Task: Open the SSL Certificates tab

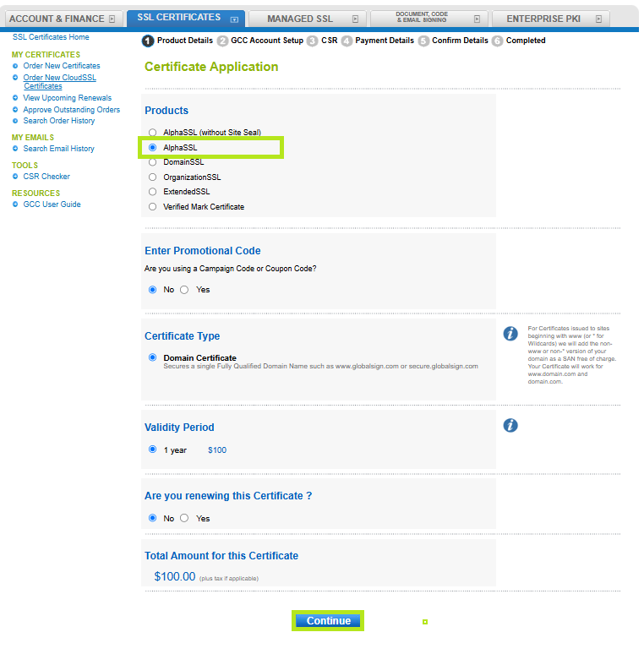Action: (186, 19)
